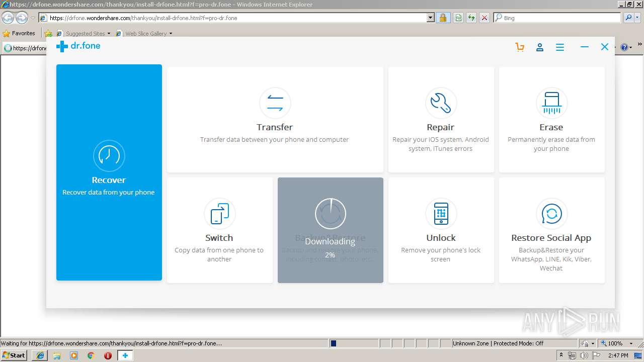Click the Erase shredder icon
The width and height of the screenshot is (644, 362).
(x=551, y=103)
